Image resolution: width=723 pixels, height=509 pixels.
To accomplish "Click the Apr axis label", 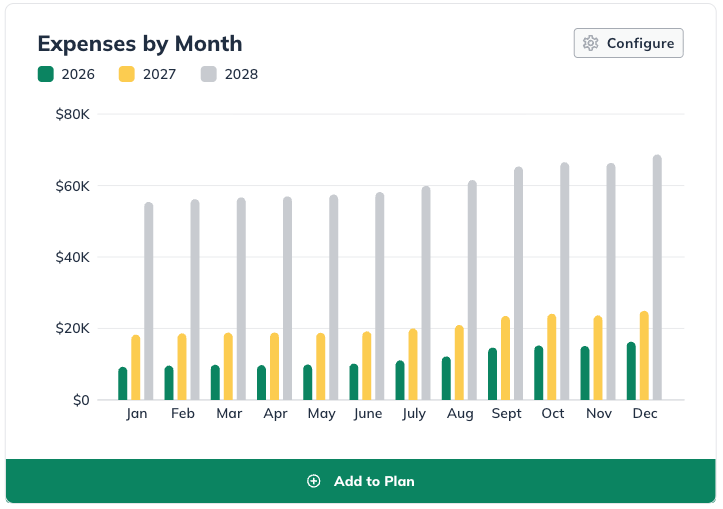I will [275, 414].
